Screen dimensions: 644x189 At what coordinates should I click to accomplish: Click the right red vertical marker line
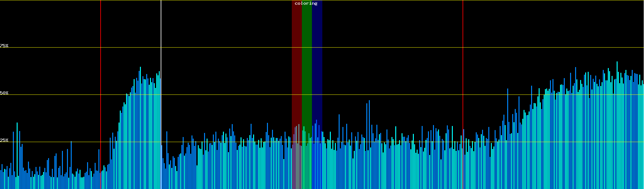coord(463,31)
